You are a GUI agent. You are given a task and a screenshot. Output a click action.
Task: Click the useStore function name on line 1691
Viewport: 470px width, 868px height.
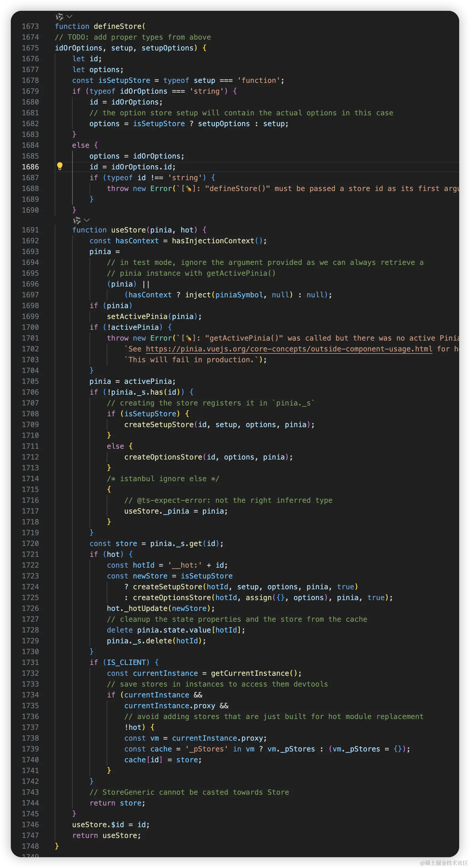[x=128, y=230]
